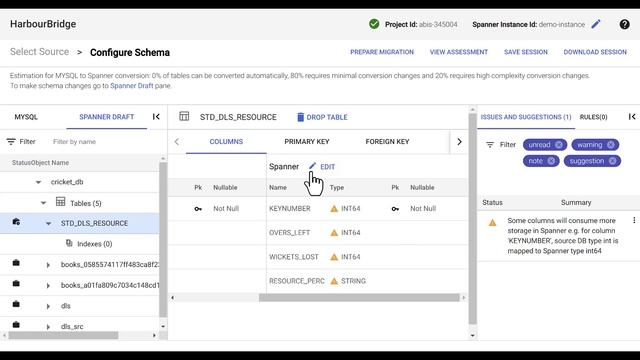Click the vertical scrollbar of table details pane
The width and height of the screenshot is (640, 360).
[x=472, y=218]
